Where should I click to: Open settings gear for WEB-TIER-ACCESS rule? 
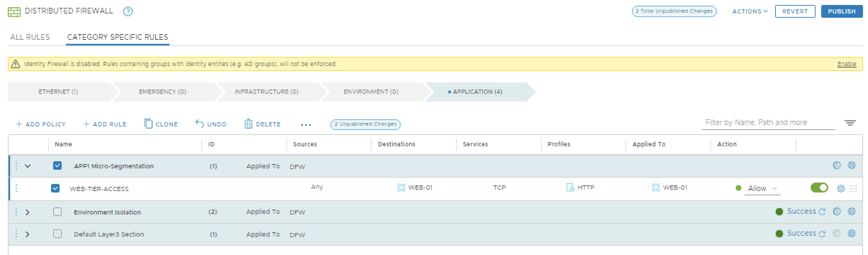coord(841,189)
